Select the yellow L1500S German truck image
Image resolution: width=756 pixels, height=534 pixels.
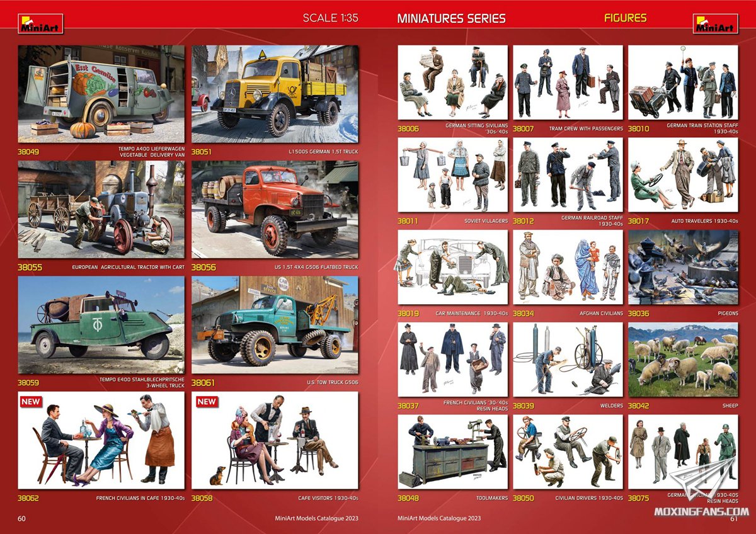(x=275, y=94)
